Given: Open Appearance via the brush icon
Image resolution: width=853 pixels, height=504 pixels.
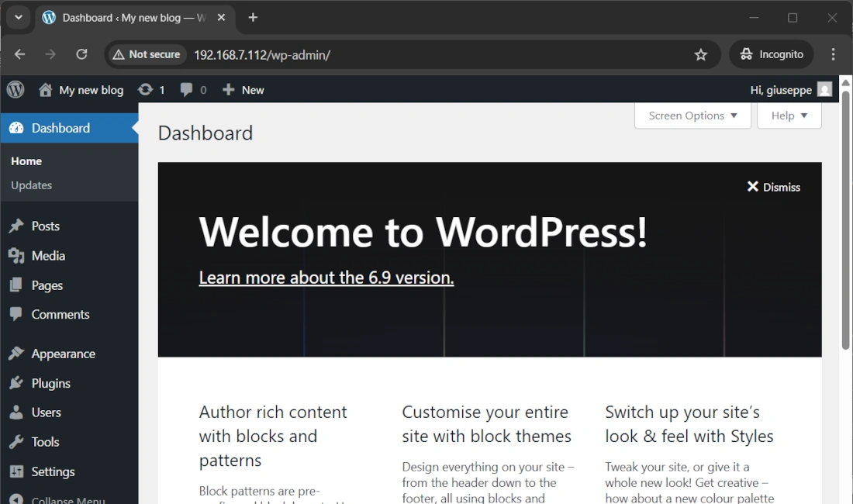Looking at the screenshot, I should click(x=17, y=353).
